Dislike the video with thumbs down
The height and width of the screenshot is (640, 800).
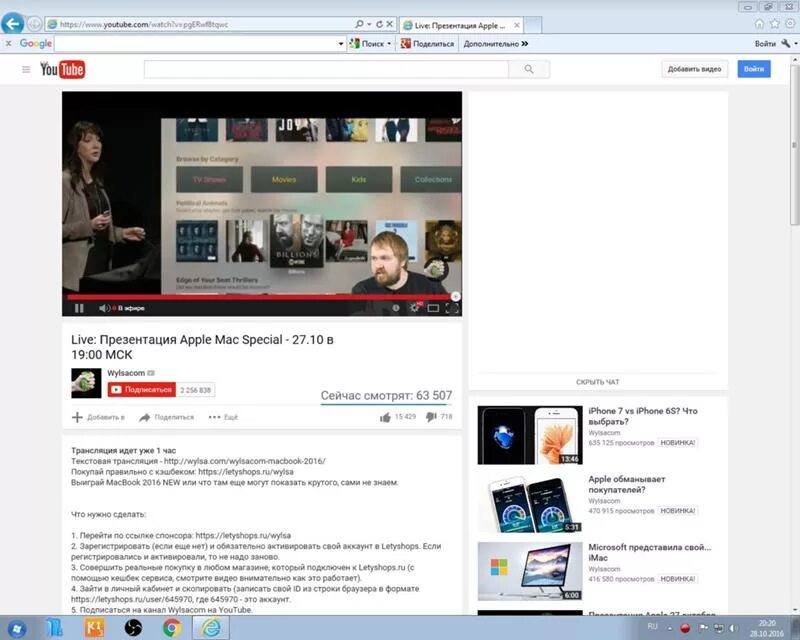point(431,417)
